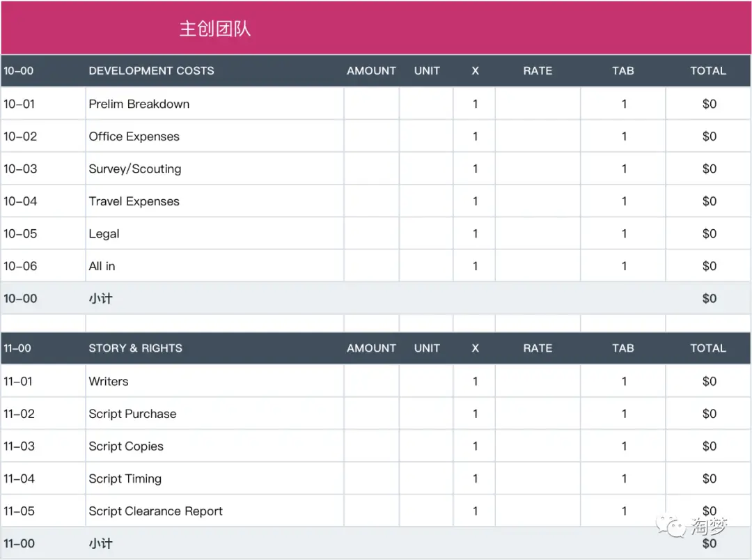Screen dimensions: 752x560
Task: Click the 11-03 account code cell
Action: pos(19,446)
